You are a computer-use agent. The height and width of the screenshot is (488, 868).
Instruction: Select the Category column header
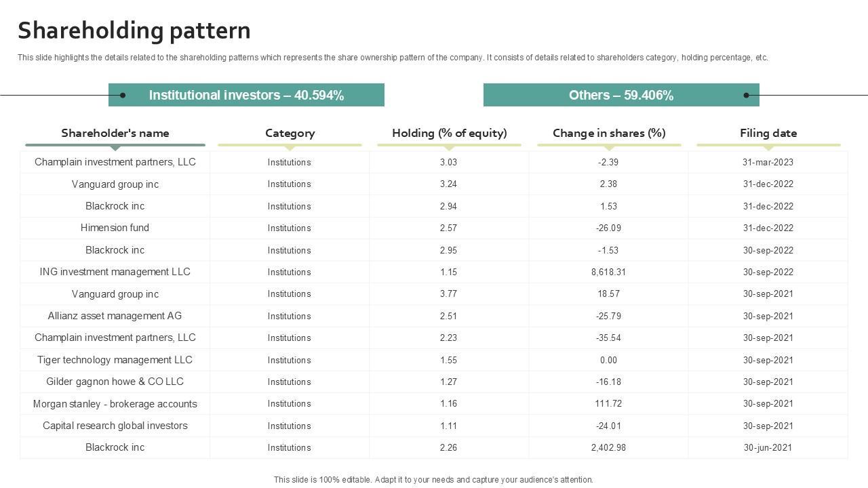pos(290,134)
